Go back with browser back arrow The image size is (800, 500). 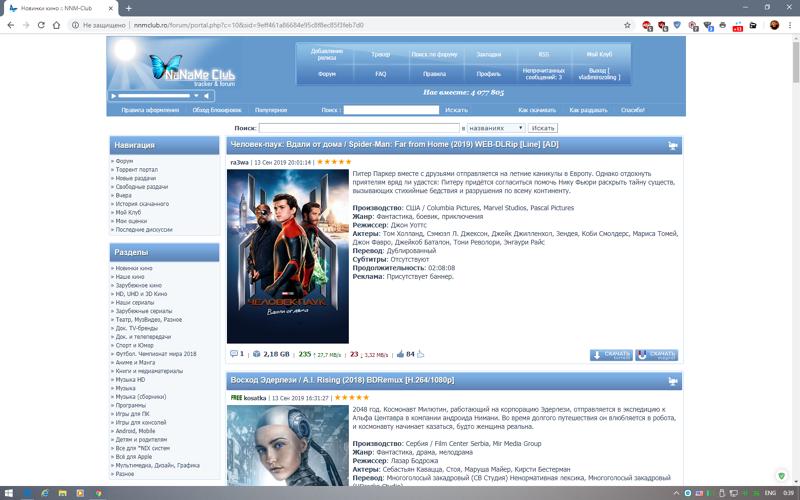pos(11,25)
